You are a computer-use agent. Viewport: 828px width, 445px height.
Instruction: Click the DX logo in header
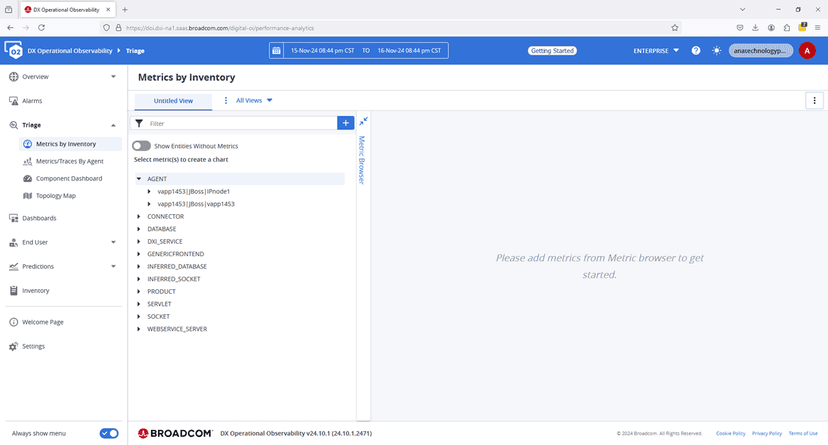pos(14,50)
